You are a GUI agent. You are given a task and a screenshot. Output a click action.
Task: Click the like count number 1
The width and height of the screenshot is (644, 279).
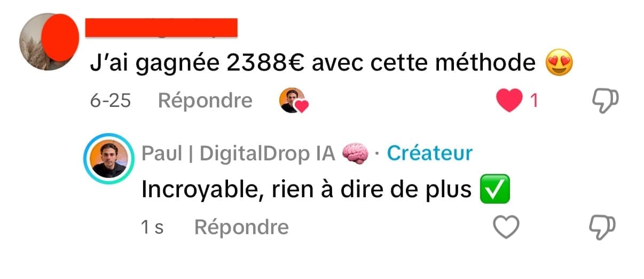pos(533,100)
